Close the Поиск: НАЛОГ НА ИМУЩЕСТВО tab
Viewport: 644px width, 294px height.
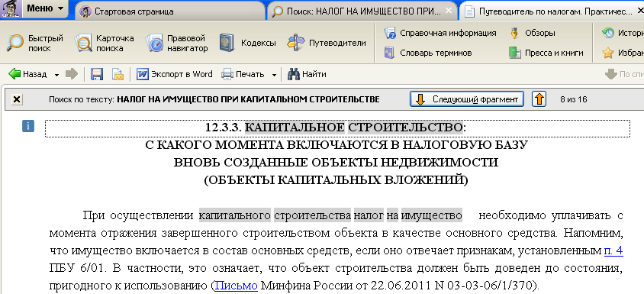(x=449, y=11)
